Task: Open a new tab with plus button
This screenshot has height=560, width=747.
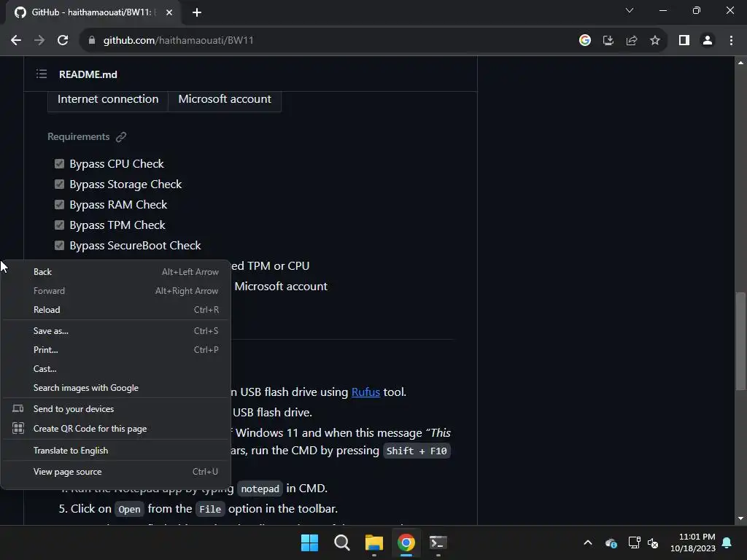Action: 197,12
